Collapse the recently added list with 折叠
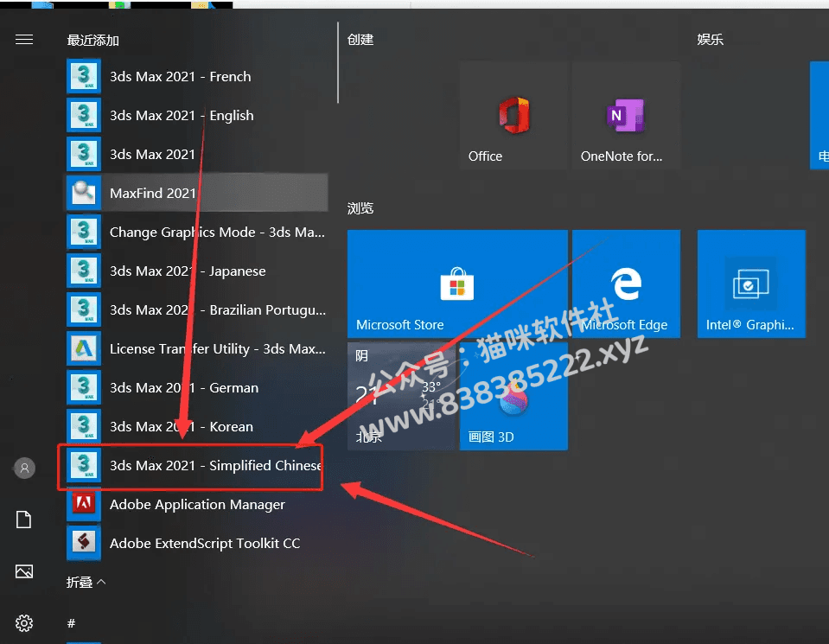The height and width of the screenshot is (644, 829). click(86, 582)
